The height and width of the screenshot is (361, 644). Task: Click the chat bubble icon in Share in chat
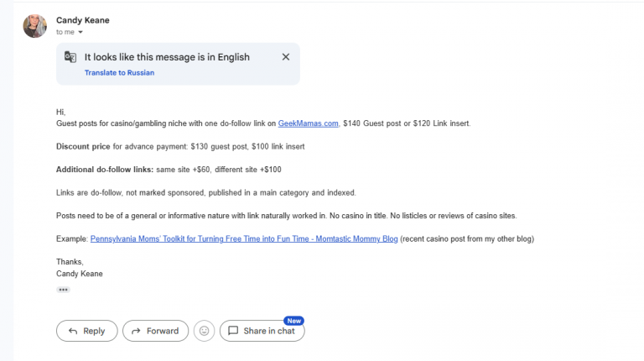[x=233, y=331]
